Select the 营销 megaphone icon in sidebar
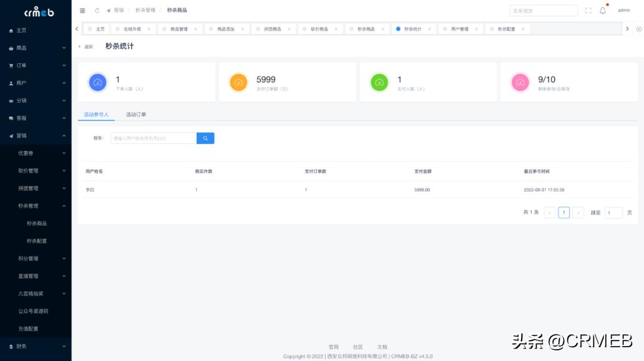The width and height of the screenshot is (644, 361). [12, 135]
